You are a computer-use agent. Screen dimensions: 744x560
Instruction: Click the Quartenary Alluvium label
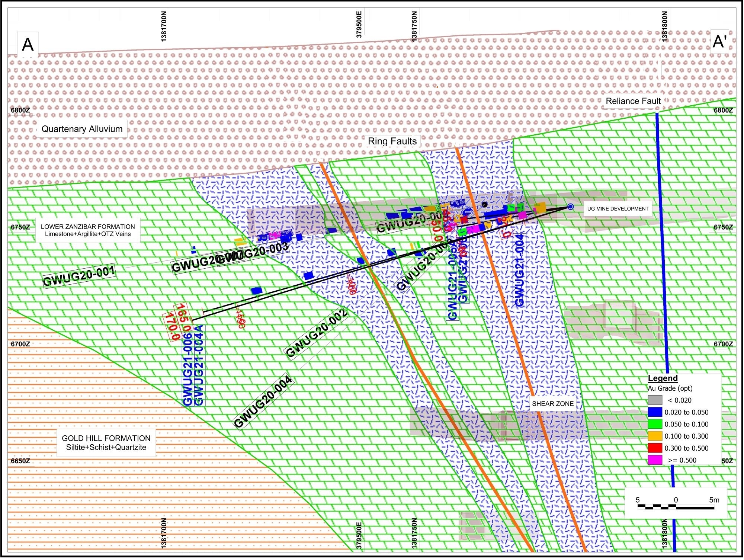click(x=82, y=129)
